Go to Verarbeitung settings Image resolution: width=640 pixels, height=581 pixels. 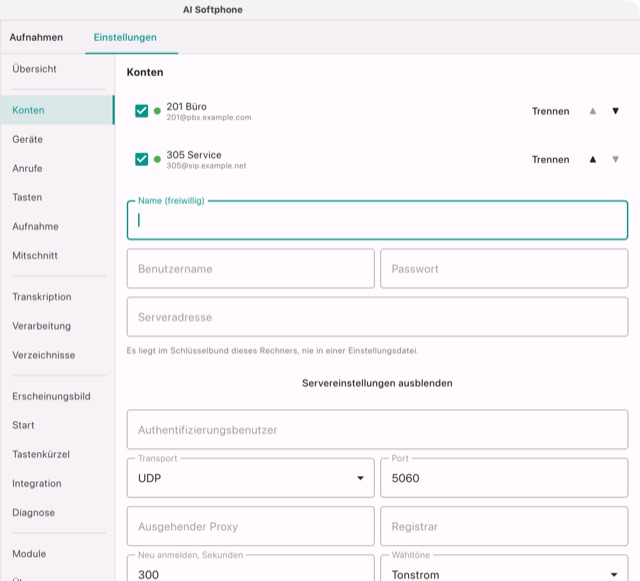pyautogui.click(x=58, y=326)
